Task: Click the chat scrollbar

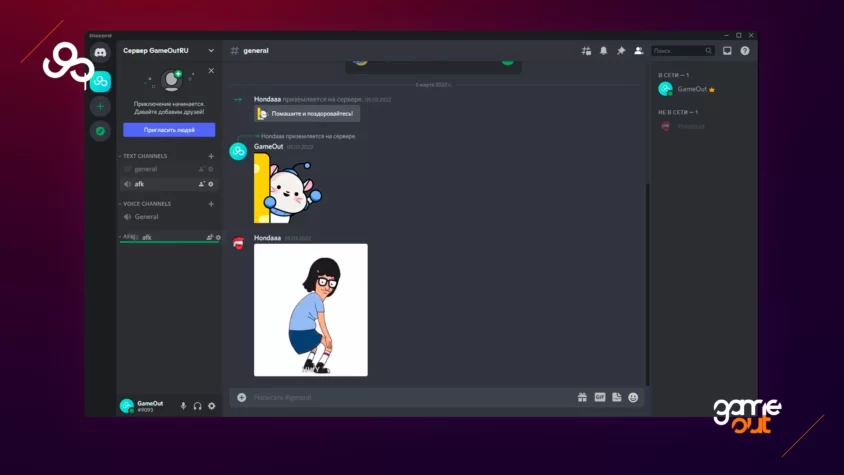Action: point(648,284)
